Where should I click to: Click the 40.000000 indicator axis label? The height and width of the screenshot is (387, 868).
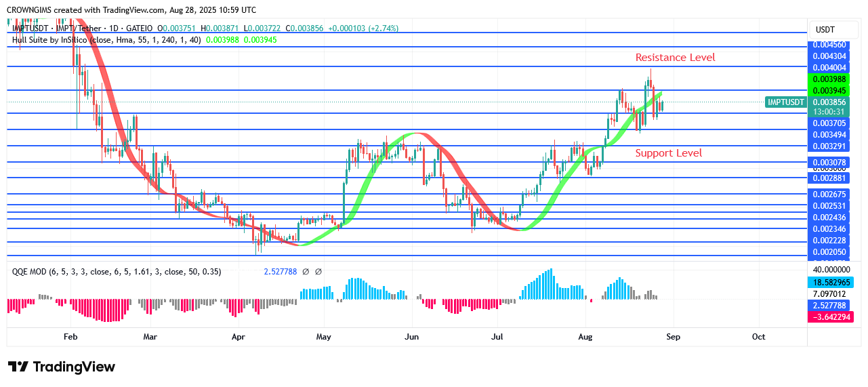point(830,270)
